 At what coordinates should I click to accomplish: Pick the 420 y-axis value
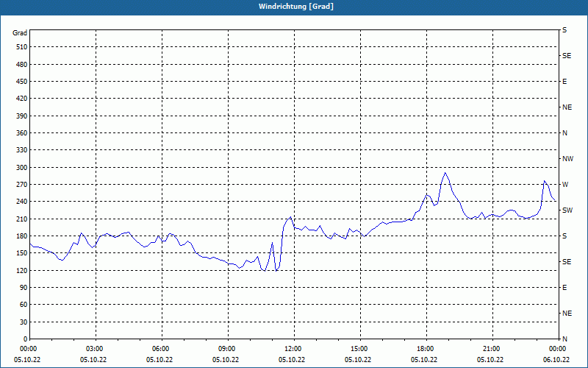[x=22, y=99]
